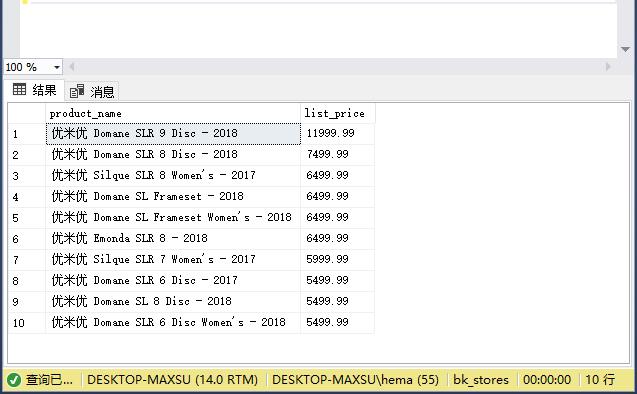
Task: Click the editor horizontal scrollbar right arrow
Action: pos(608,67)
